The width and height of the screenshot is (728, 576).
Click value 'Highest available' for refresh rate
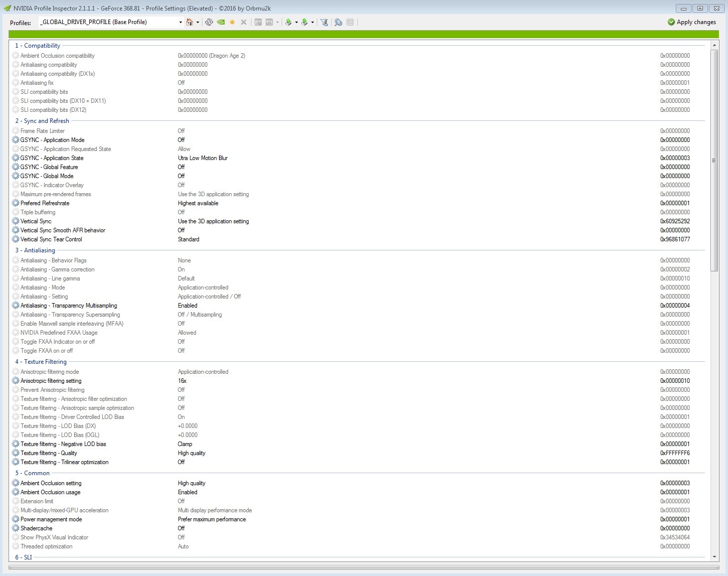point(198,203)
